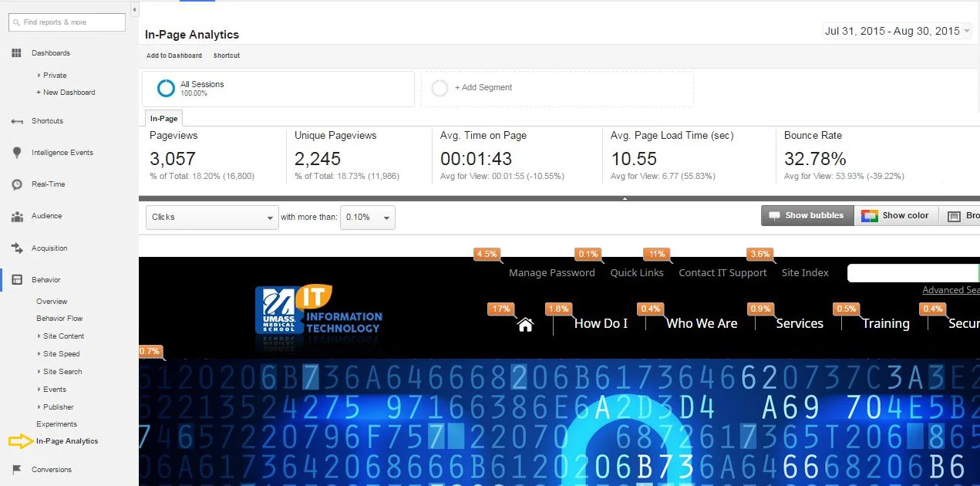
Task: Click the Contact IT Support link
Action: pyautogui.click(x=722, y=273)
